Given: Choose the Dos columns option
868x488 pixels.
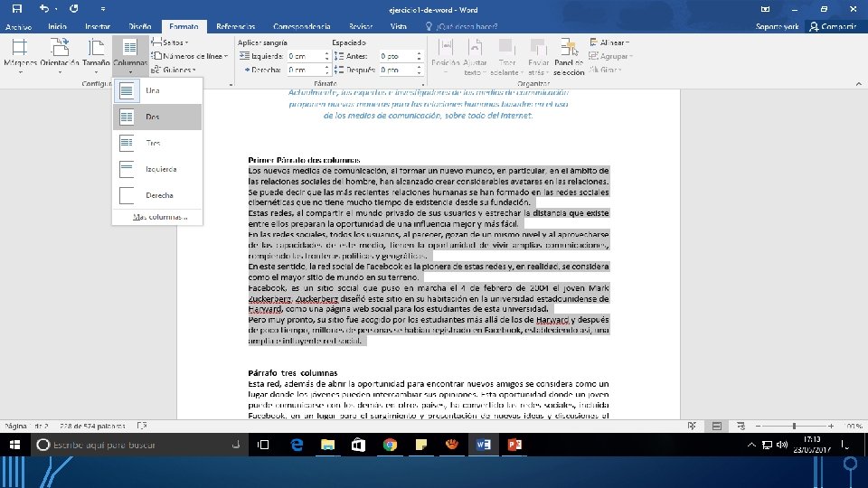Looking at the screenshot, I should click(x=157, y=117).
